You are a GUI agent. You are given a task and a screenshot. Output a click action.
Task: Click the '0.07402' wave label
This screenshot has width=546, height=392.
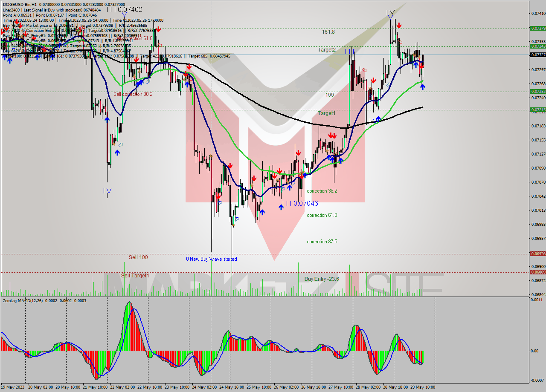[130, 9]
